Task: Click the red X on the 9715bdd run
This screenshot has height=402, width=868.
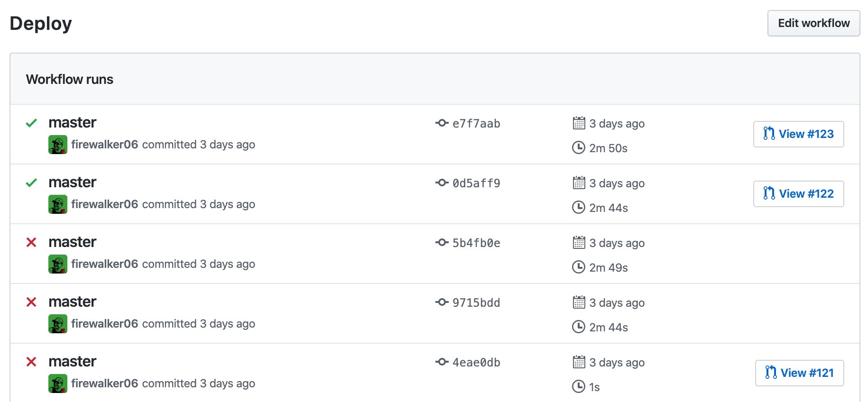Action: (31, 302)
